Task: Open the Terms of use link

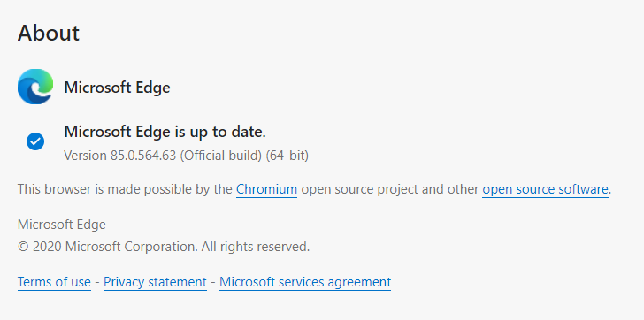Action: tap(54, 282)
